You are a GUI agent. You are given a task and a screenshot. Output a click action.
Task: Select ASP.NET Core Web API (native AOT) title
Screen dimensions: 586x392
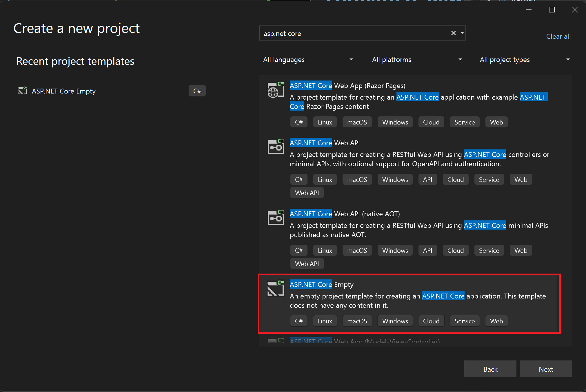pyautogui.click(x=345, y=214)
